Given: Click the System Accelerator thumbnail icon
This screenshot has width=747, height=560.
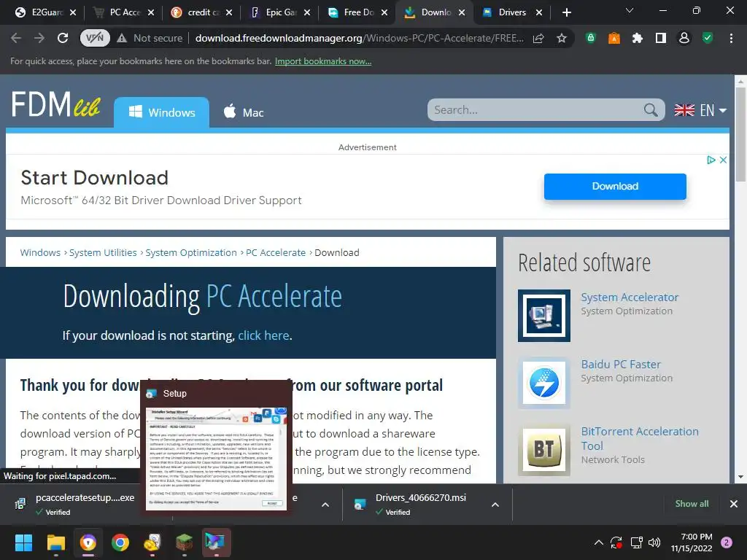Looking at the screenshot, I should point(544,316).
